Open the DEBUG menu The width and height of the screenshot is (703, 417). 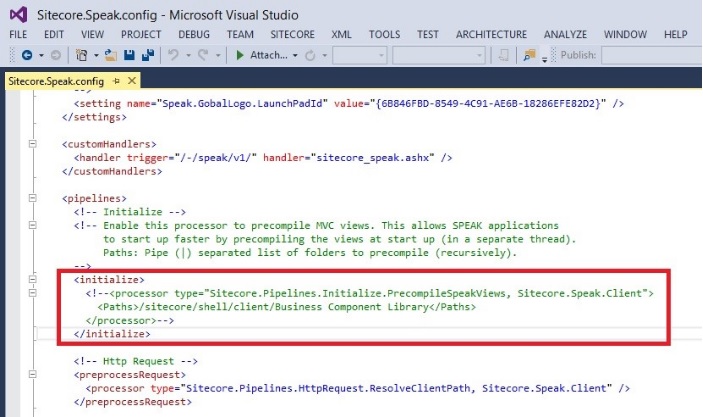click(194, 35)
